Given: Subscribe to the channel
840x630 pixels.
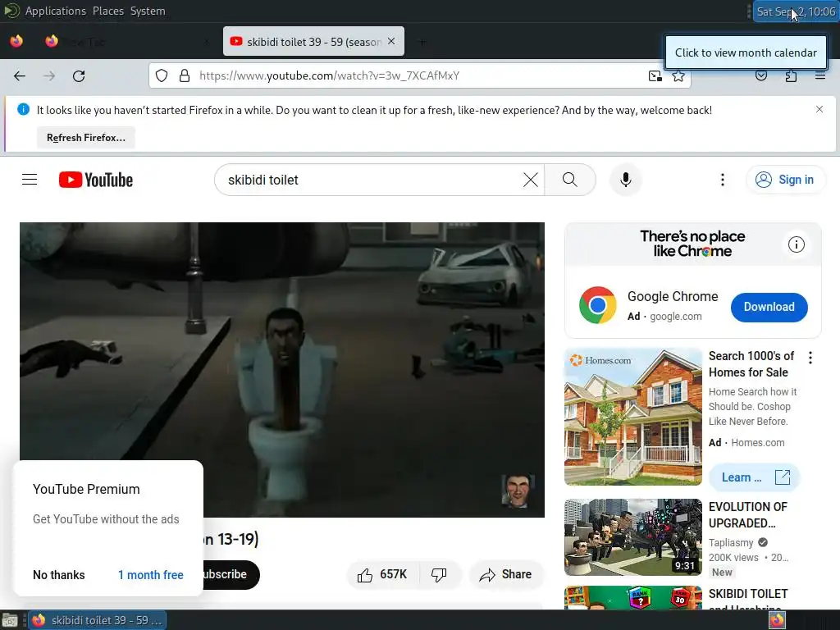Looking at the screenshot, I should point(231,575).
